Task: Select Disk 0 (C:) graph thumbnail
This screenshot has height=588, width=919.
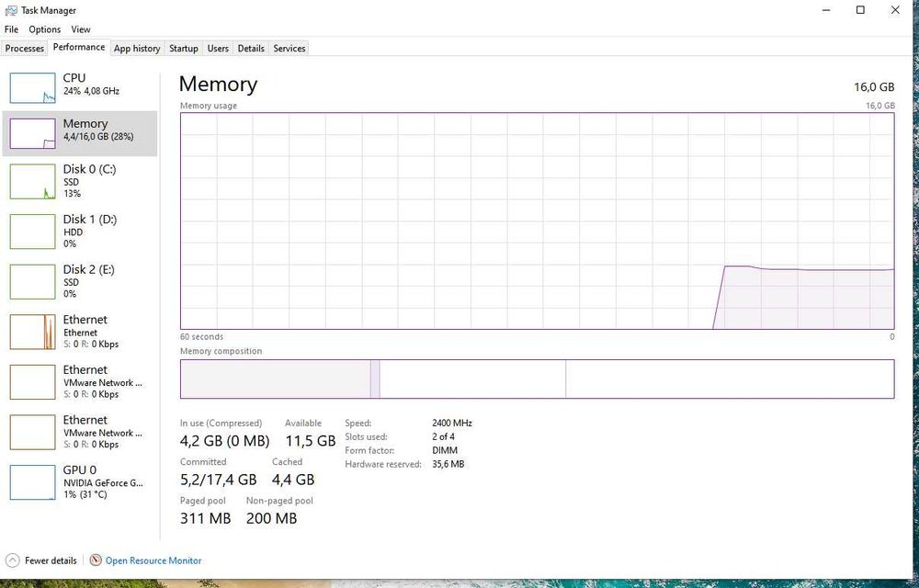Action: [33, 182]
